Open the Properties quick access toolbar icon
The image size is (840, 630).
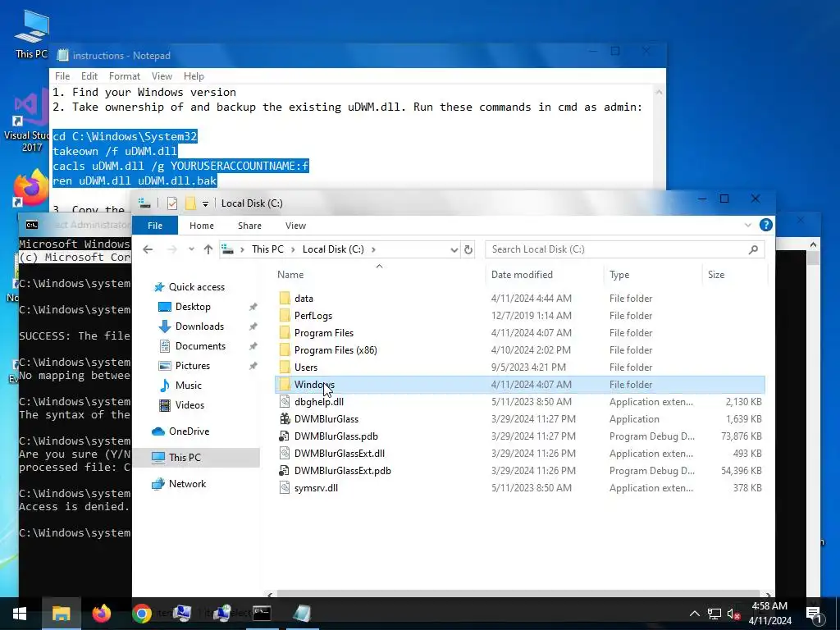click(x=172, y=203)
